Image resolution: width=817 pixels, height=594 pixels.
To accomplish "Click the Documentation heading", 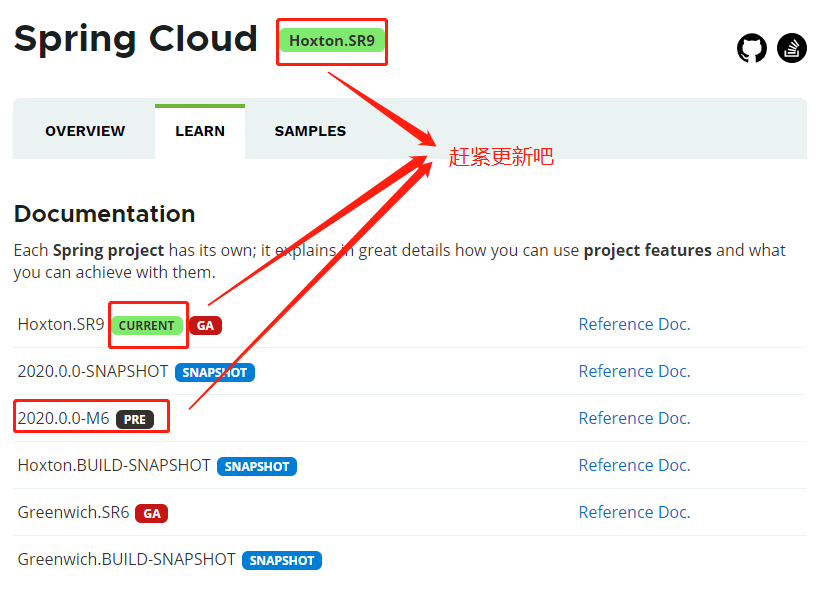I will 105,214.
